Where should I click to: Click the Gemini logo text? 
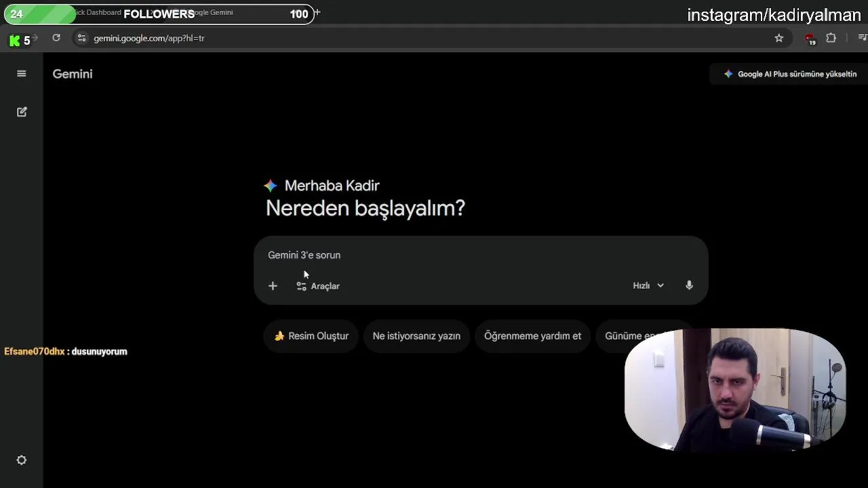(73, 74)
